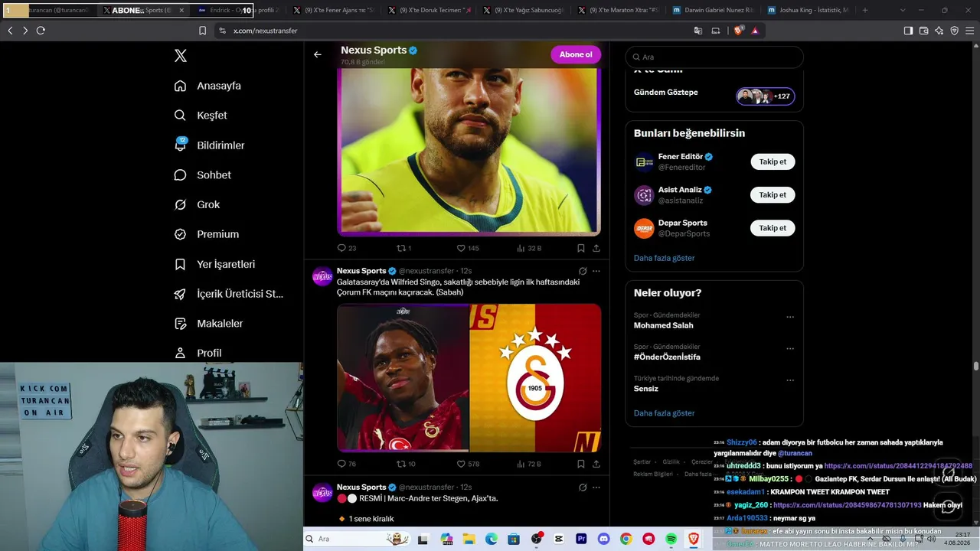Switch to the Joshua King İstatistik tab
980x551 pixels.
808,11
